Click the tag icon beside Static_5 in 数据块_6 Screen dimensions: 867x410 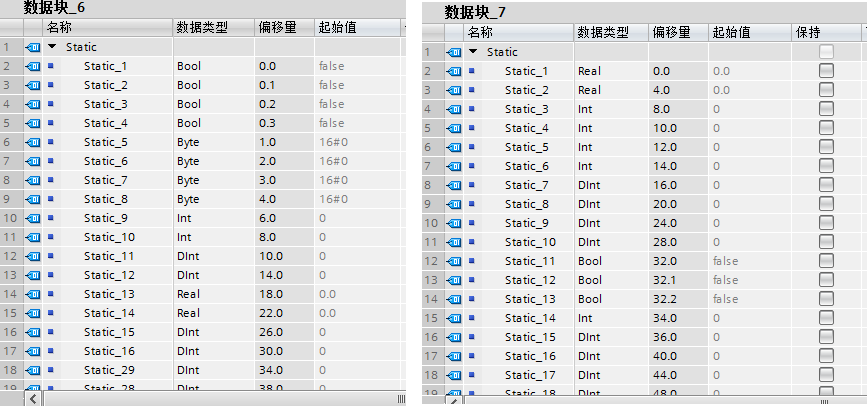click(32, 142)
